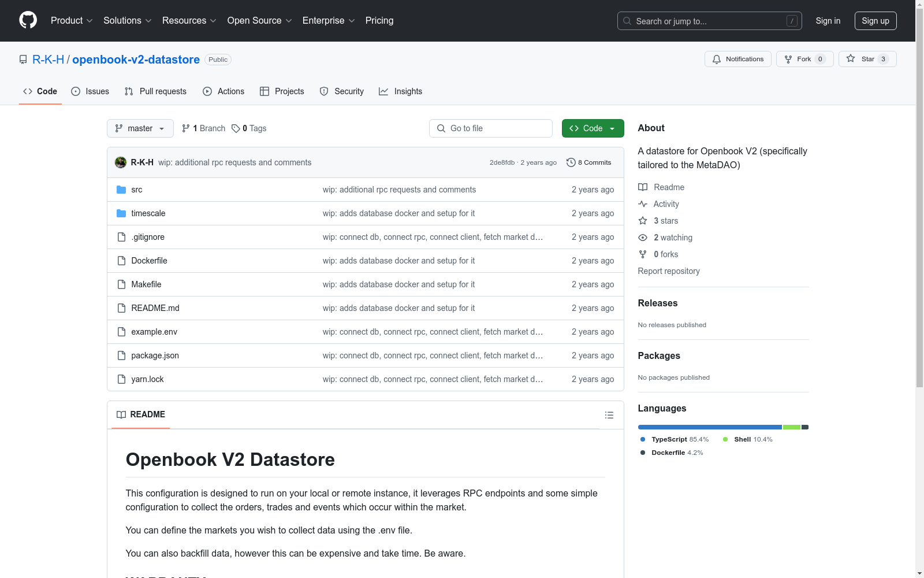The width and height of the screenshot is (924, 578).
Task: Open the yarn.lock file
Action: (147, 379)
